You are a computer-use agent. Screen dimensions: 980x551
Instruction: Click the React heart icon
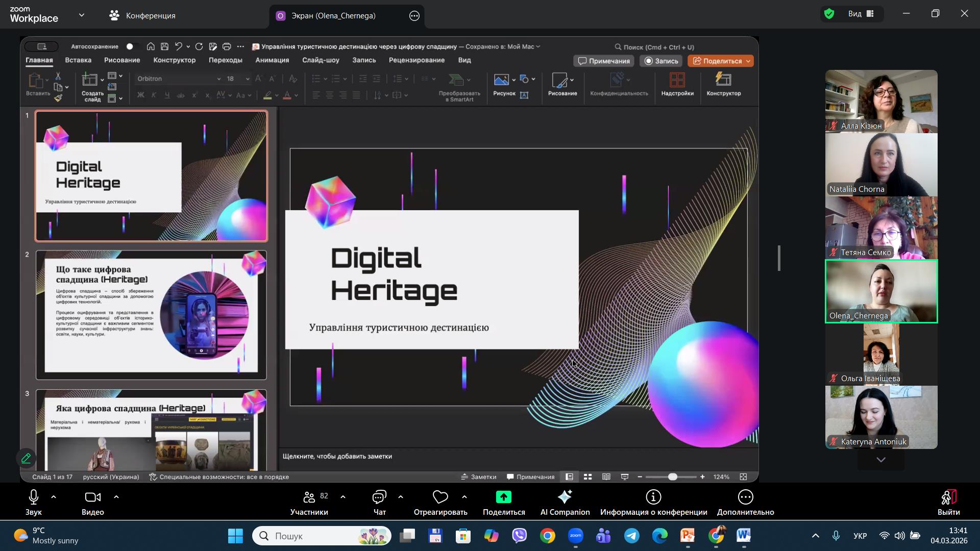tap(440, 497)
